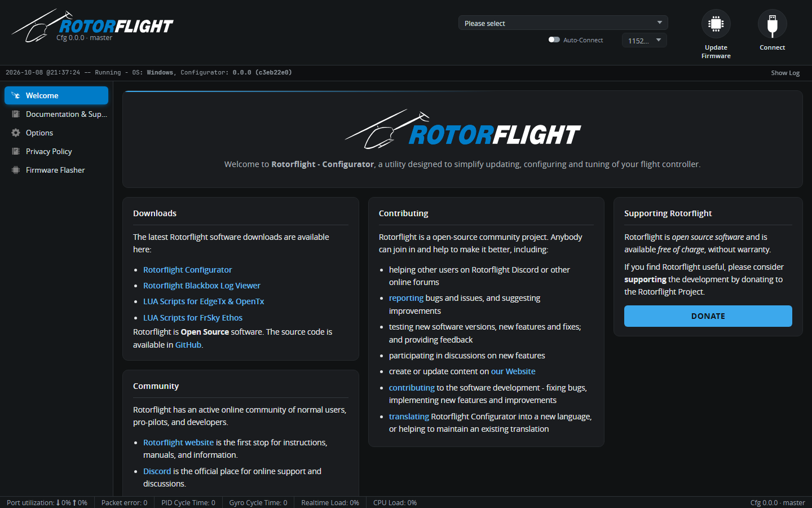Open the 'Please select' port dropdown

click(563, 23)
